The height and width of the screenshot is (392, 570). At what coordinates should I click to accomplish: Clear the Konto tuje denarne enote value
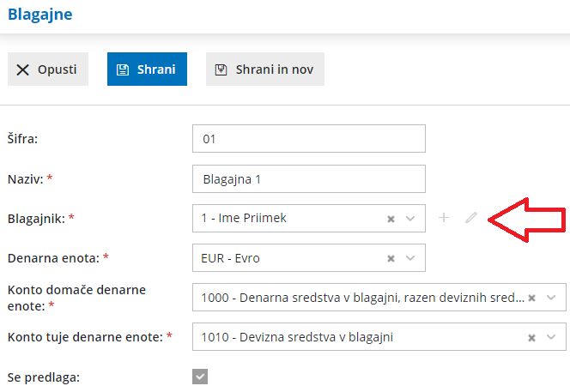(x=532, y=337)
